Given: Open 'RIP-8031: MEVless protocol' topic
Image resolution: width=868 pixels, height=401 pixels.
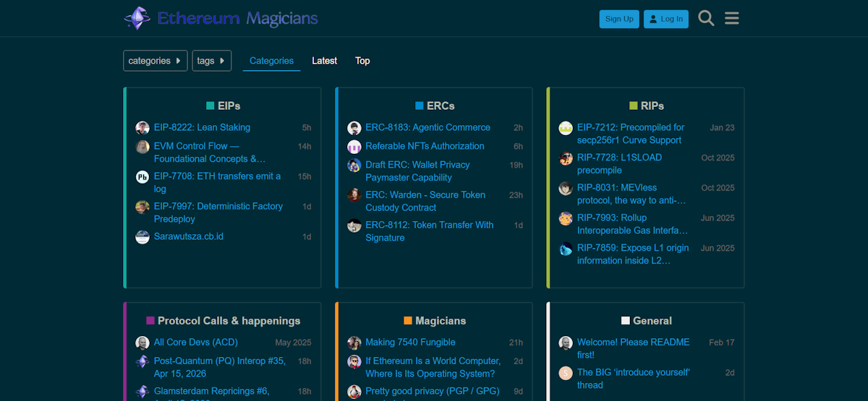Looking at the screenshot, I should (631, 194).
